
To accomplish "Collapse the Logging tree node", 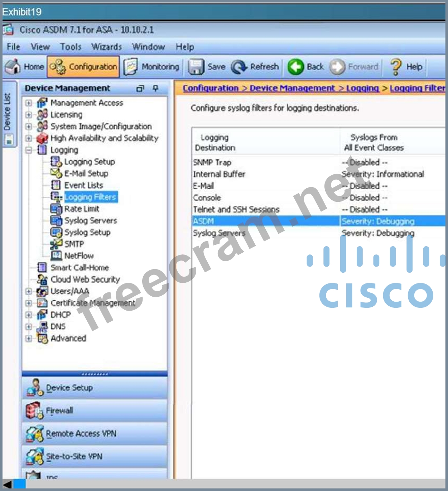I will [29, 150].
